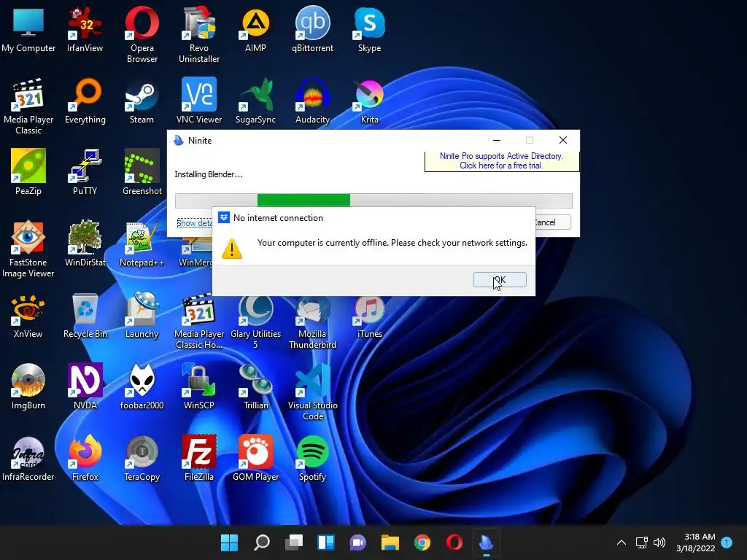747x560 pixels.
Task: Select the Steam desktop icon
Action: pos(142,101)
